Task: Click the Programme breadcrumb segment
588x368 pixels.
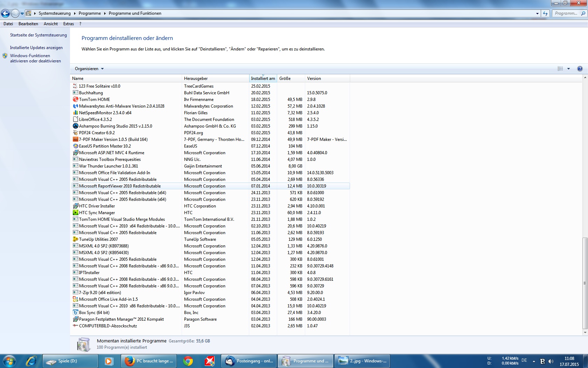Action: (90, 13)
